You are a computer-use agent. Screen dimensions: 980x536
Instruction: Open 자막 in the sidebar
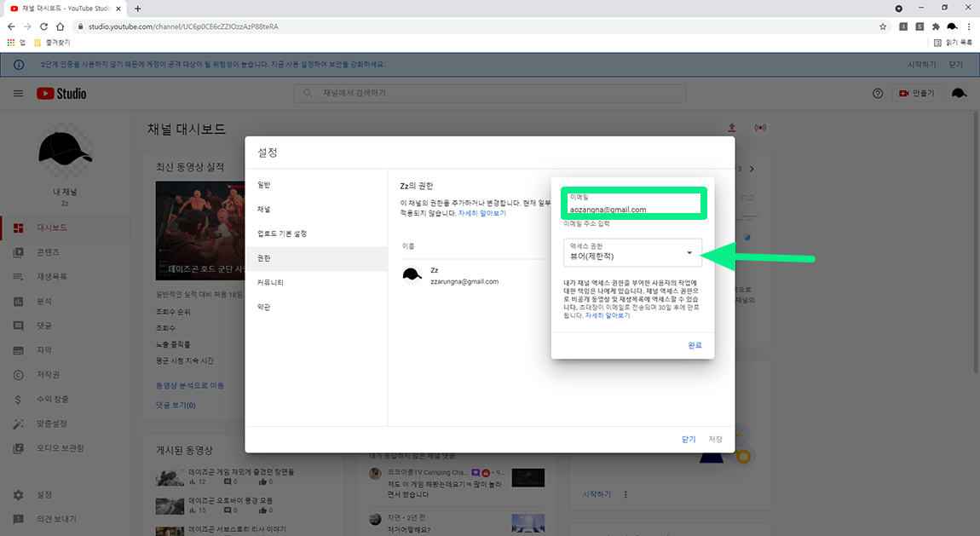click(65, 350)
